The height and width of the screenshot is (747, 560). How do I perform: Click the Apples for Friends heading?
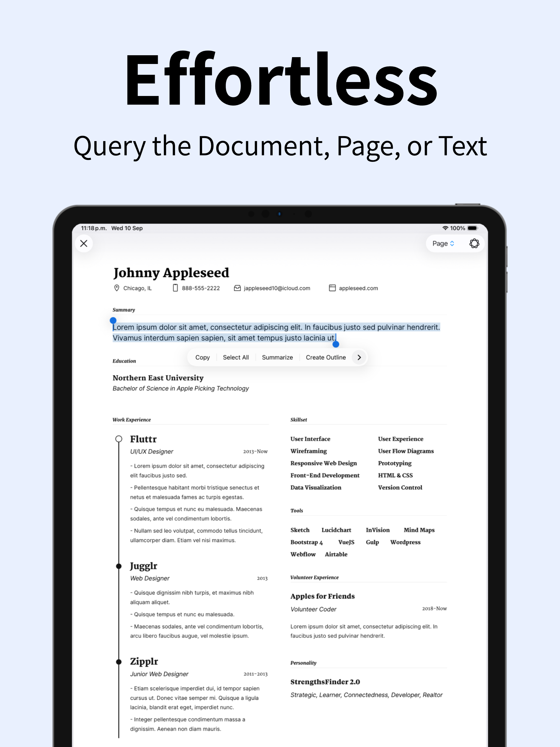click(x=323, y=596)
